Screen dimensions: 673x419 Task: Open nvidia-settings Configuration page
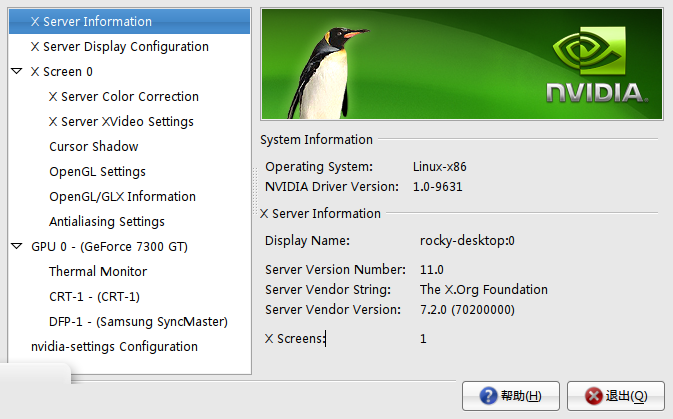pos(114,346)
